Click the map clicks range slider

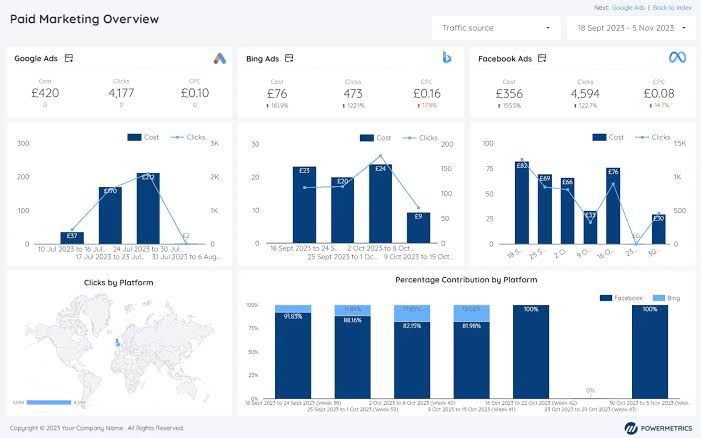coord(49,403)
